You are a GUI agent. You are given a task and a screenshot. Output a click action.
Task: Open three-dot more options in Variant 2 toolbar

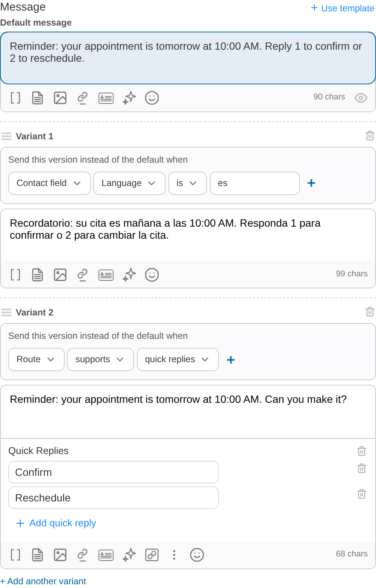click(174, 555)
